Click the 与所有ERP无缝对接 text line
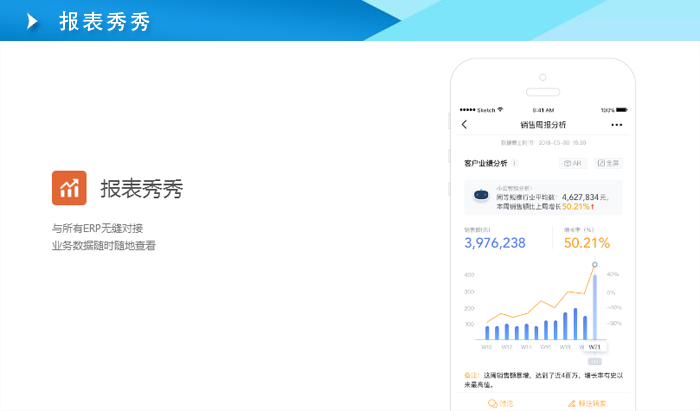Screen dimensions: 700x411 point(97,228)
